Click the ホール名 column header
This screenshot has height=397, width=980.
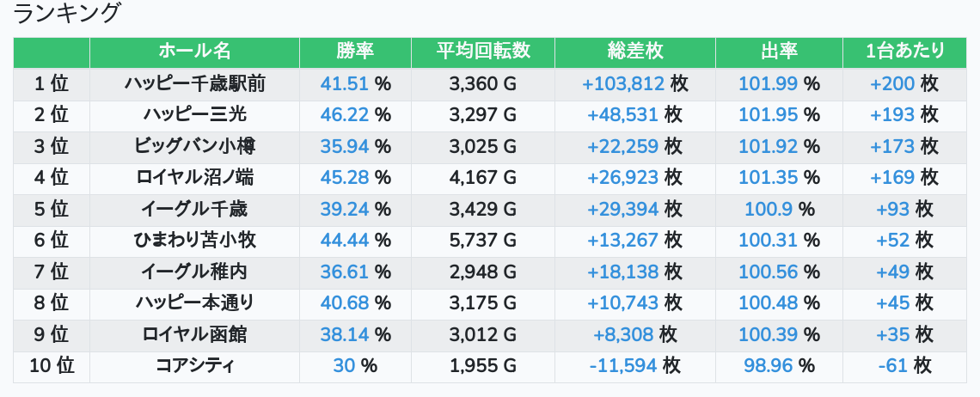tap(194, 52)
